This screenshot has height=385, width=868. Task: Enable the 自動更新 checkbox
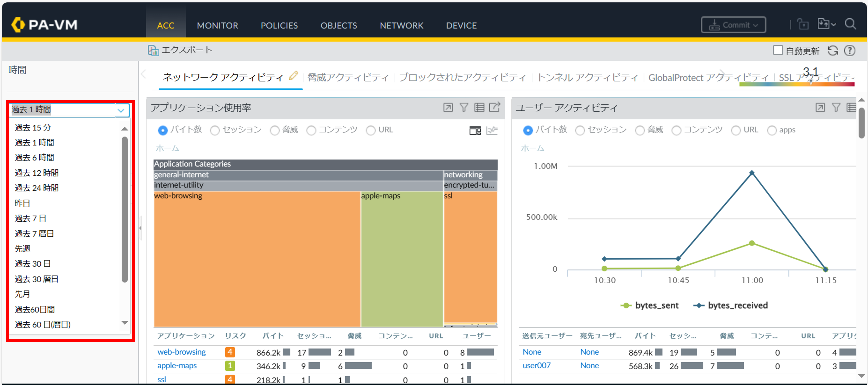(x=778, y=50)
